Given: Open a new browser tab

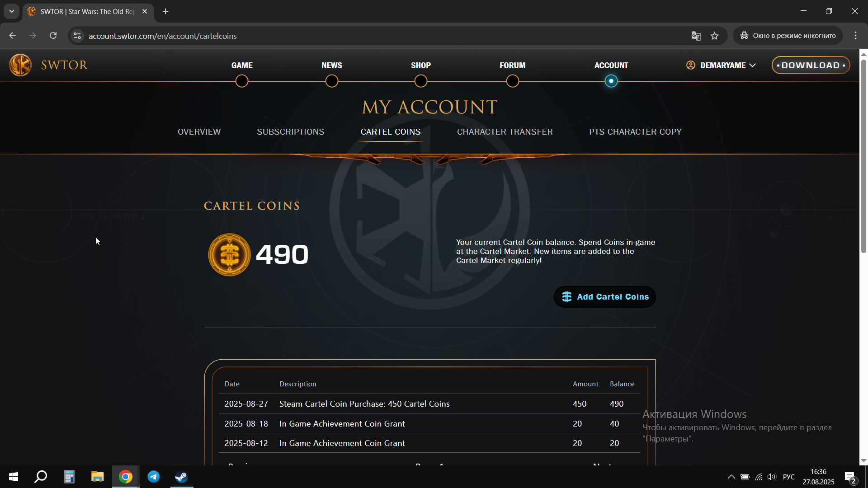Looking at the screenshot, I should 165,11.
